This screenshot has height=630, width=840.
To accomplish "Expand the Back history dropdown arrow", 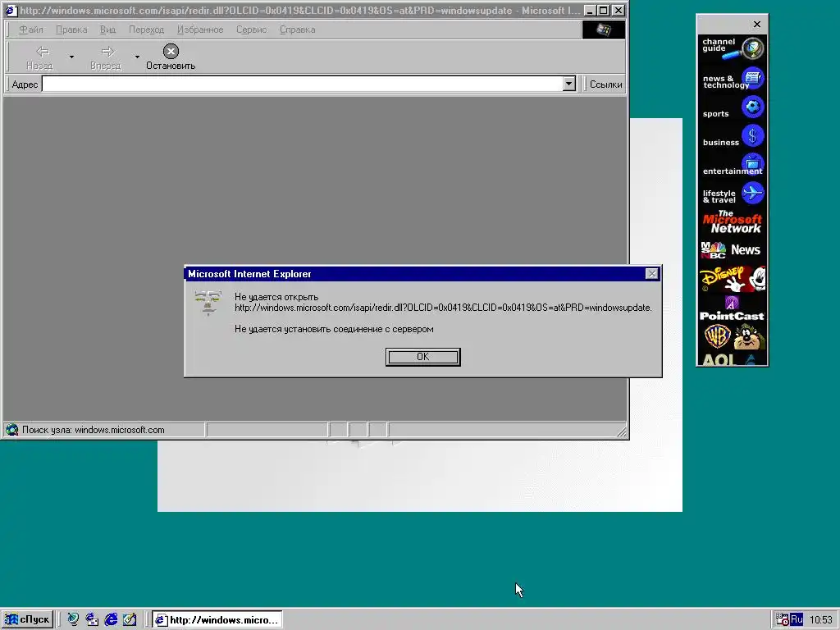I will [x=71, y=57].
